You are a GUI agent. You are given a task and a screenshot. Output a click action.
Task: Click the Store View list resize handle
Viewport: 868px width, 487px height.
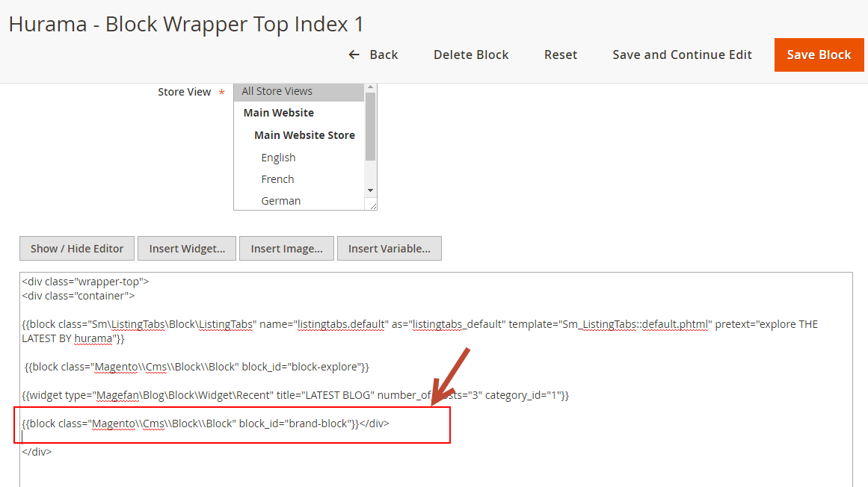click(x=372, y=205)
